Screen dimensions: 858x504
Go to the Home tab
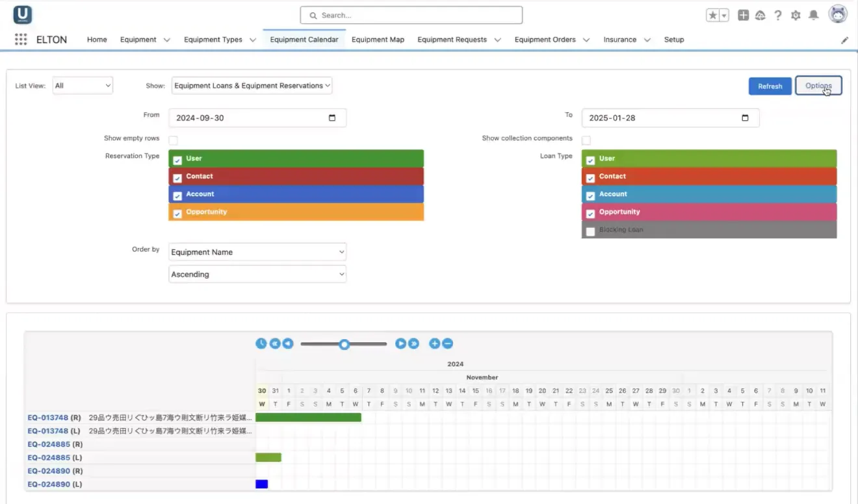click(97, 40)
